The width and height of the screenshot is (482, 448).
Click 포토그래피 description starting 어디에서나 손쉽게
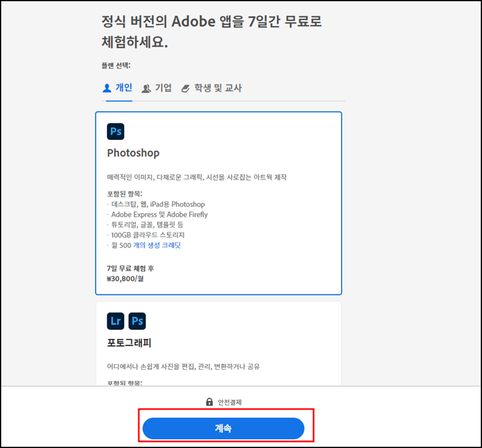[x=183, y=367]
